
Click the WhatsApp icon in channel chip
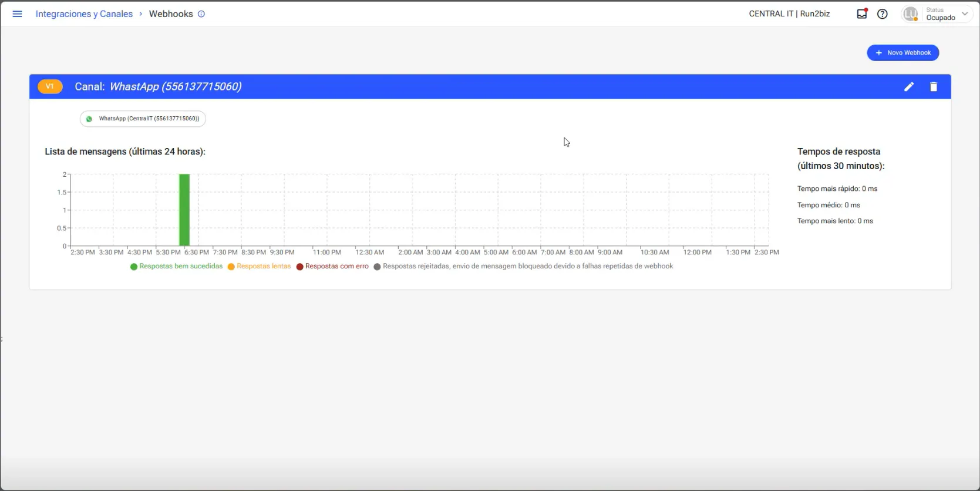point(89,119)
